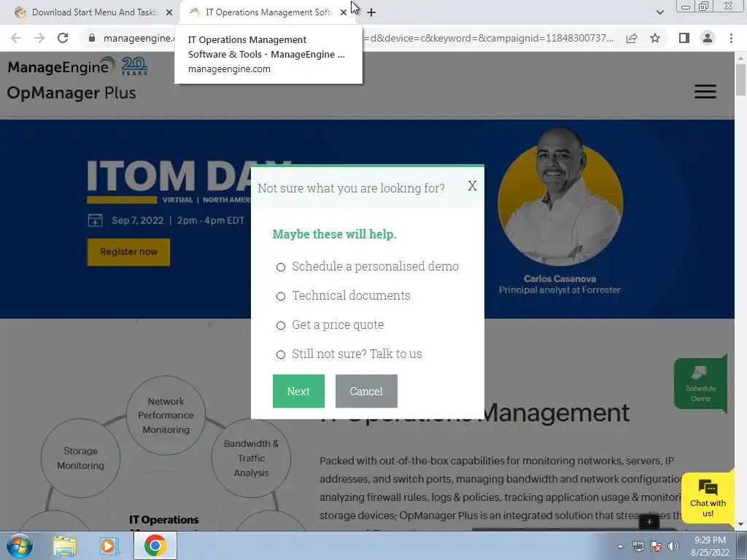Open the Windows Start menu

click(19, 545)
